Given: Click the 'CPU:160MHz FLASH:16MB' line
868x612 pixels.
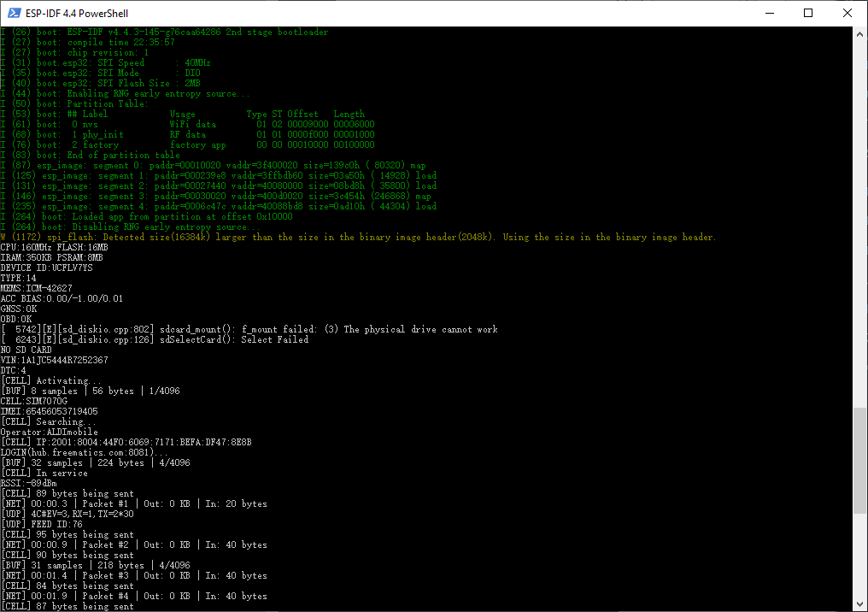Looking at the screenshot, I should point(55,247).
